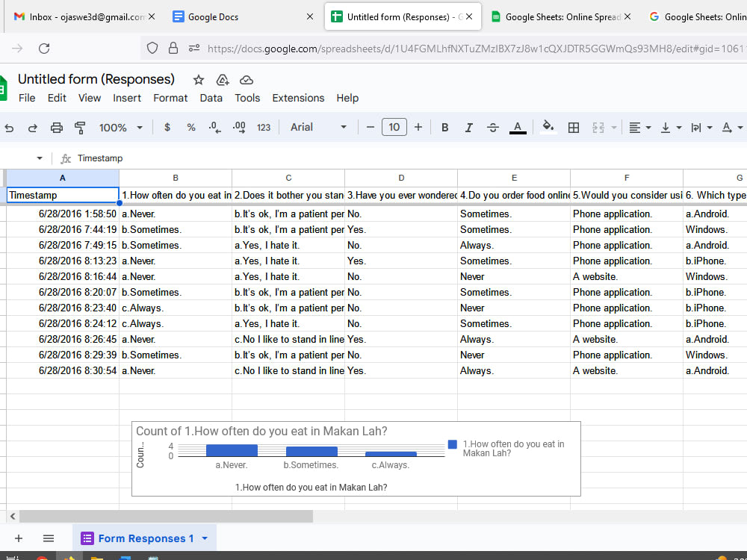Click the Redo icon
The width and height of the screenshot is (747, 560).
click(32, 128)
